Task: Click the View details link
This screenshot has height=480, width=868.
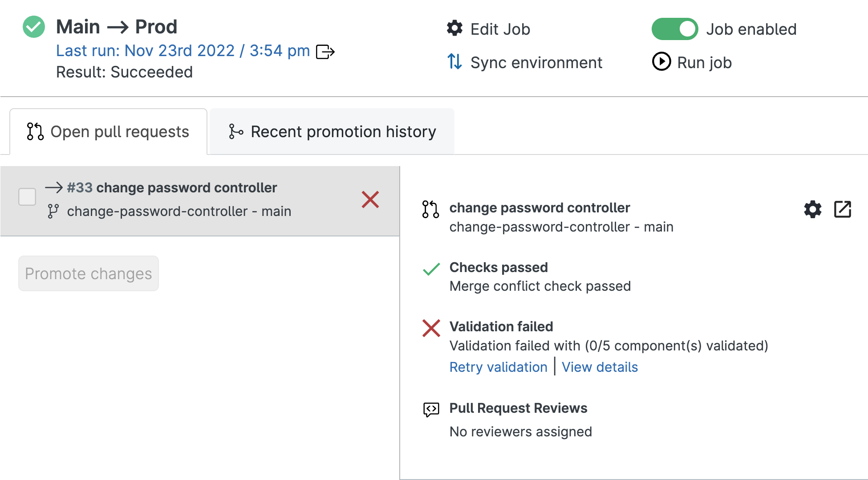Action: [600, 367]
